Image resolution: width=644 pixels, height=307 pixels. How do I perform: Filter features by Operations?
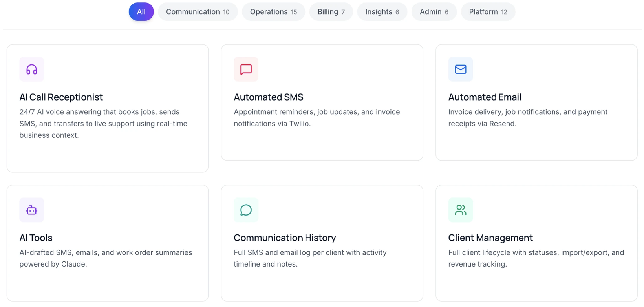[274, 12]
